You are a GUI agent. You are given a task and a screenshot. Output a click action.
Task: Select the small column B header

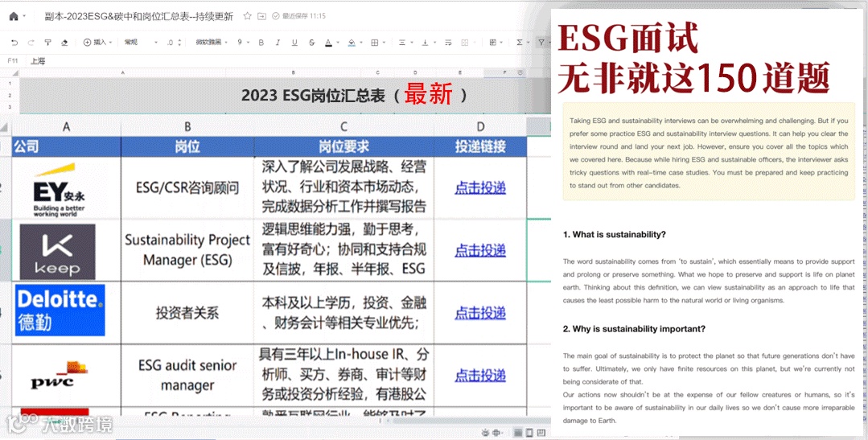(293, 73)
